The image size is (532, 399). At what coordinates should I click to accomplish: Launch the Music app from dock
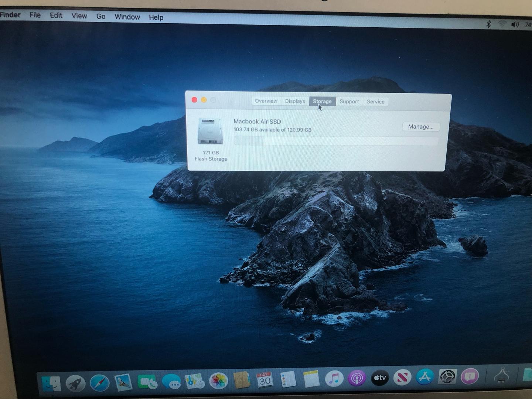(x=334, y=379)
